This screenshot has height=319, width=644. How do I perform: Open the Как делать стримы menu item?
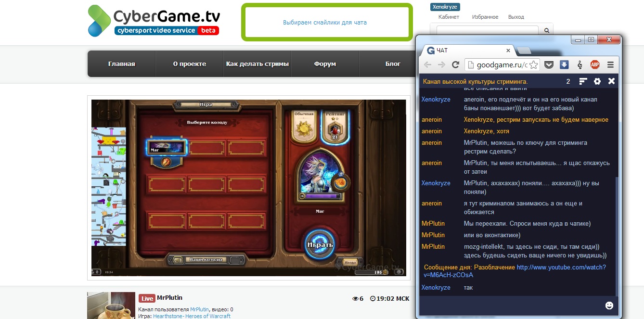point(258,64)
